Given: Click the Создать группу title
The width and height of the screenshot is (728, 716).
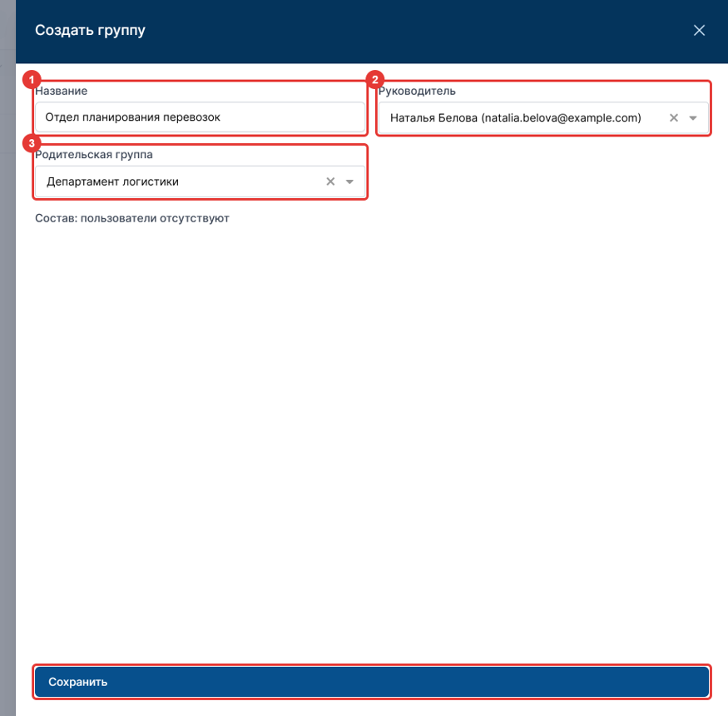Looking at the screenshot, I should tap(90, 30).
